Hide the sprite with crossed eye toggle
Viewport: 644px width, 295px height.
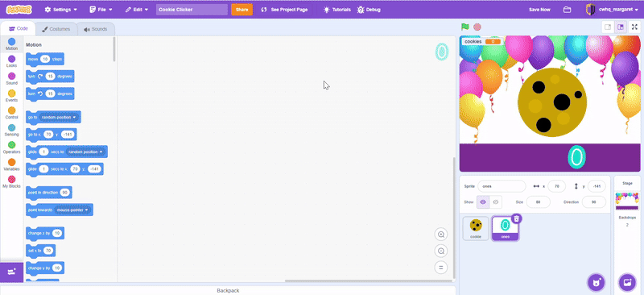coord(496,202)
